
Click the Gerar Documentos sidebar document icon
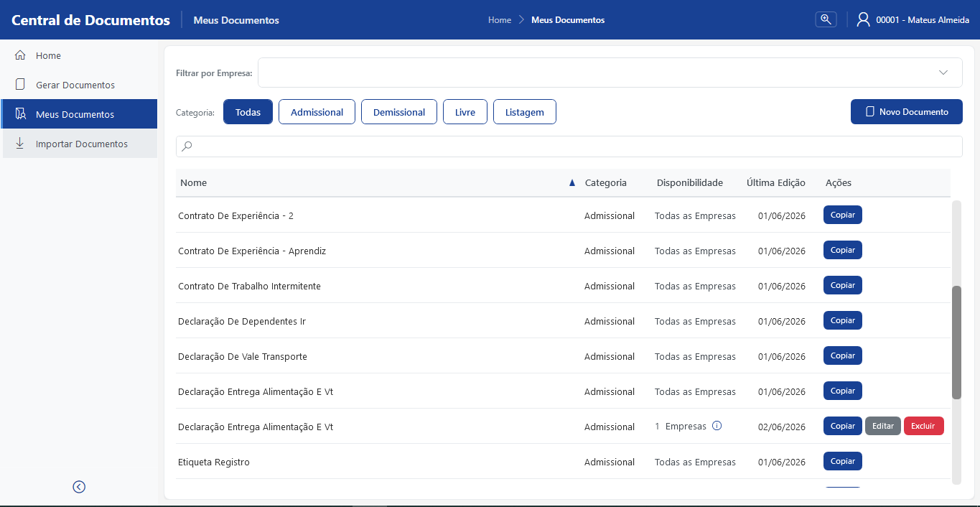[x=21, y=85]
